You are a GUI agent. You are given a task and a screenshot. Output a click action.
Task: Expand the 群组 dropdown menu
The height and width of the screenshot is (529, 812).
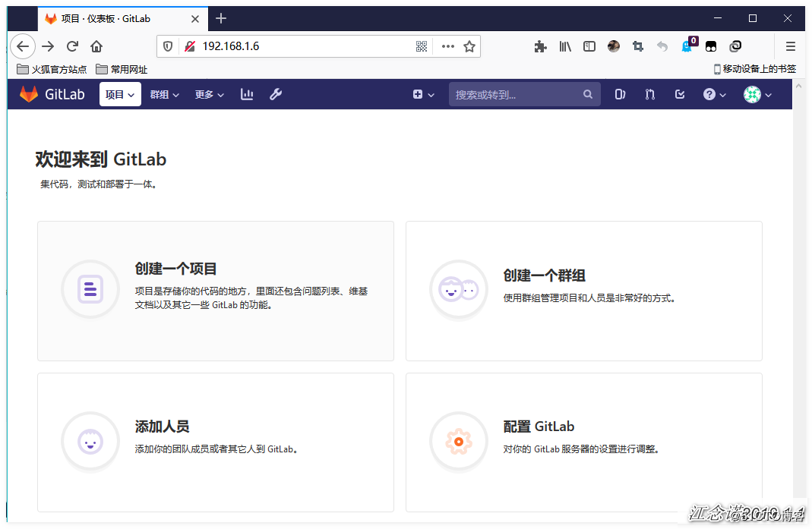pos(164,95)
